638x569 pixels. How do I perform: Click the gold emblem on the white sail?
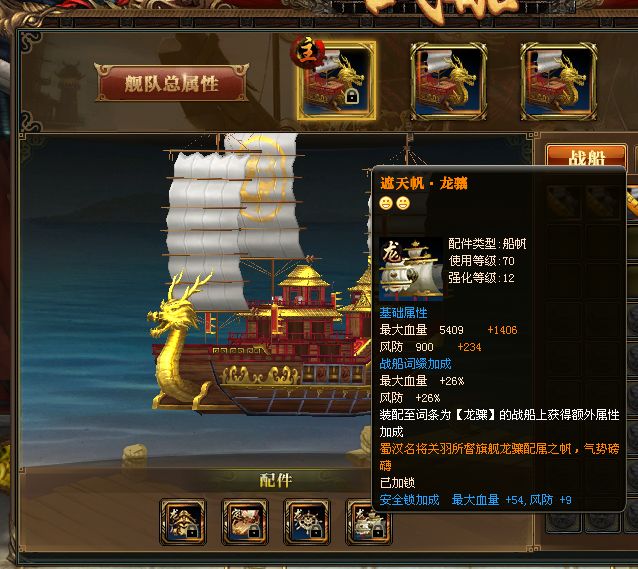pos(260,179)
